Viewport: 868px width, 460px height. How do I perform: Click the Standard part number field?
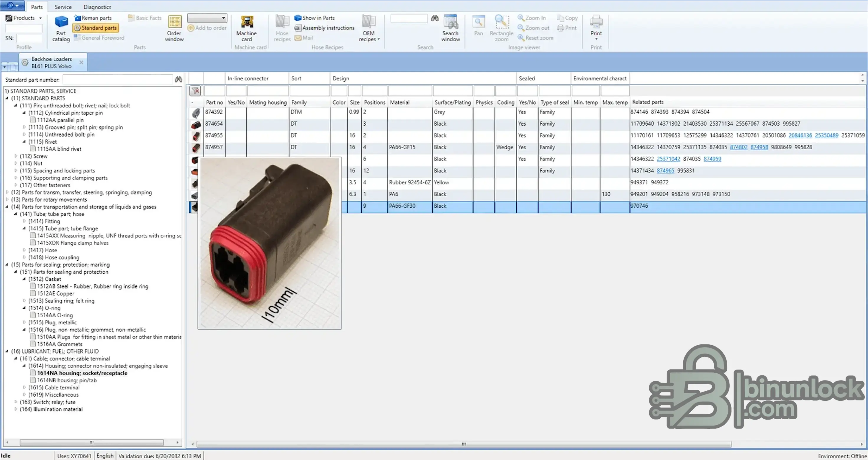click(118, 80)
